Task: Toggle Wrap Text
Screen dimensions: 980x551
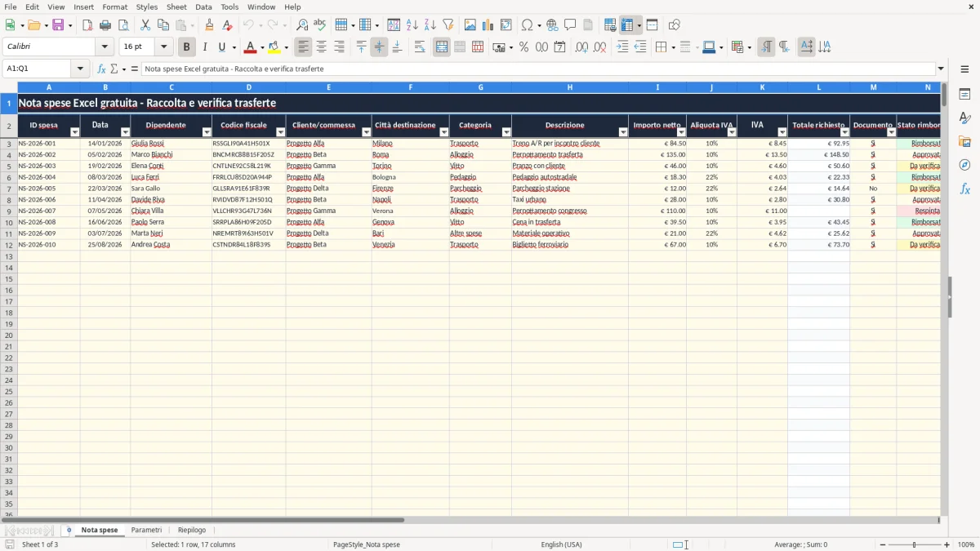Action: (420, 47)
